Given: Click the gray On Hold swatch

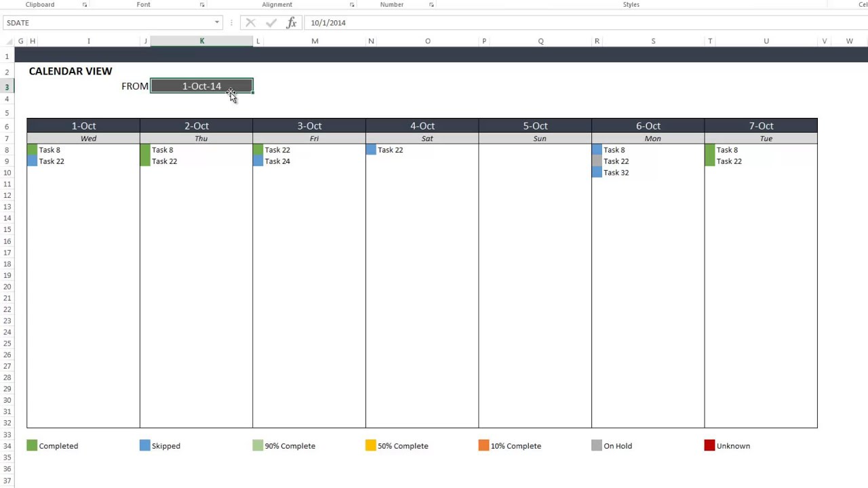Looking at the screenshot, I should click(597, 445).
